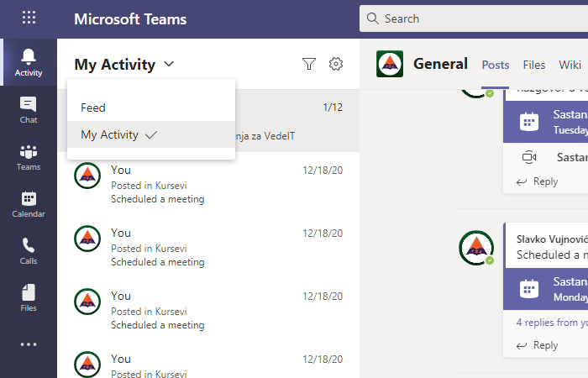Open Calls from the sidebar
This screenshot has width=588, height=378.
29,250
